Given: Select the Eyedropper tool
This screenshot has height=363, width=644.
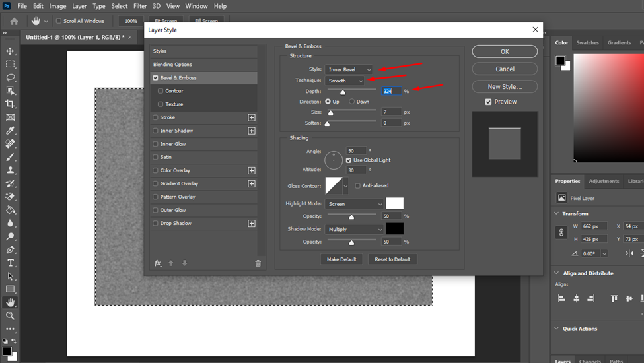Looking at the screenshot, I should point(11,131).
